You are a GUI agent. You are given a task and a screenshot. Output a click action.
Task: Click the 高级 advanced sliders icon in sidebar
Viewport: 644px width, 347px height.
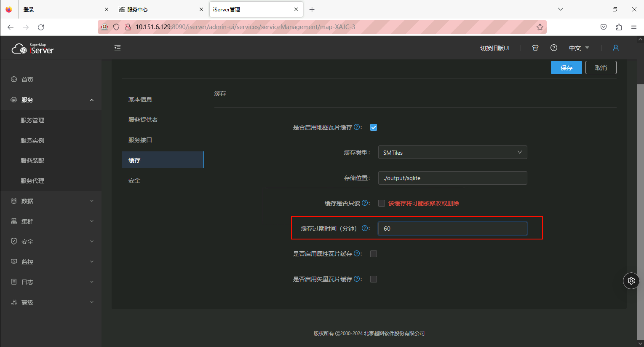(14, 302)
